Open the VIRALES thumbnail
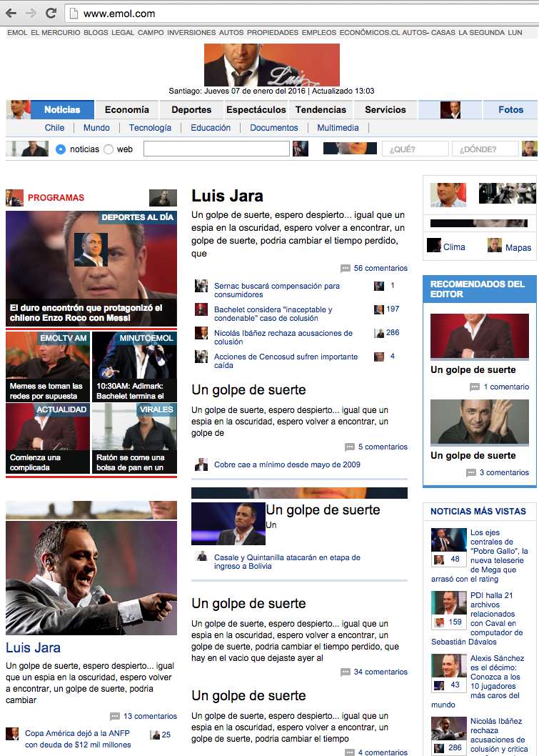Image resolution: width=539 pixels, height=756 pixels. click(x=134, y=438)
